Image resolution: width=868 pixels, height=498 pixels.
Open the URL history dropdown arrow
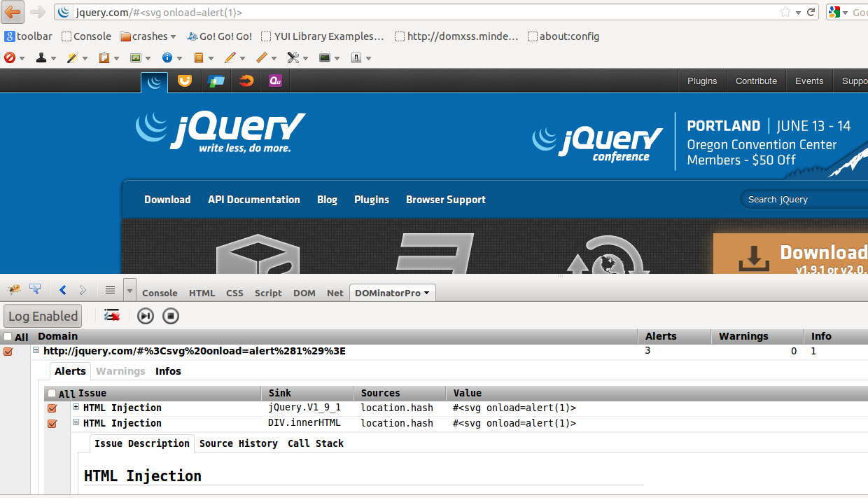pyautogui.click(x=799, y=13)
